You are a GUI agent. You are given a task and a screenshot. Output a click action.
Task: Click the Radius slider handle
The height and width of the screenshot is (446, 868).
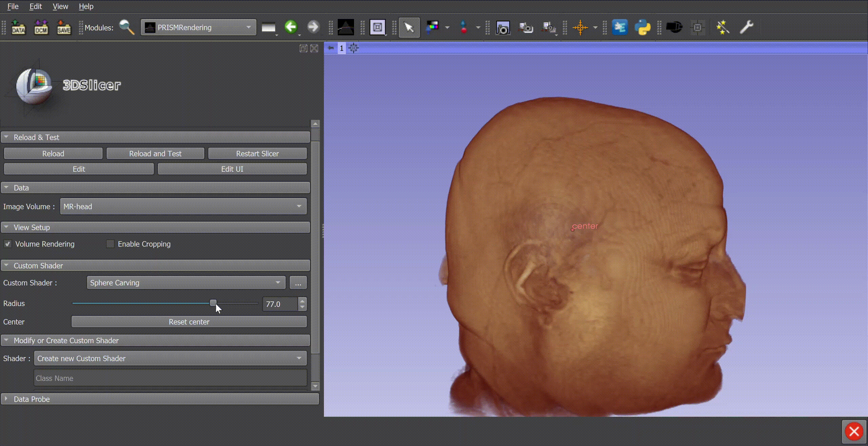213,303
